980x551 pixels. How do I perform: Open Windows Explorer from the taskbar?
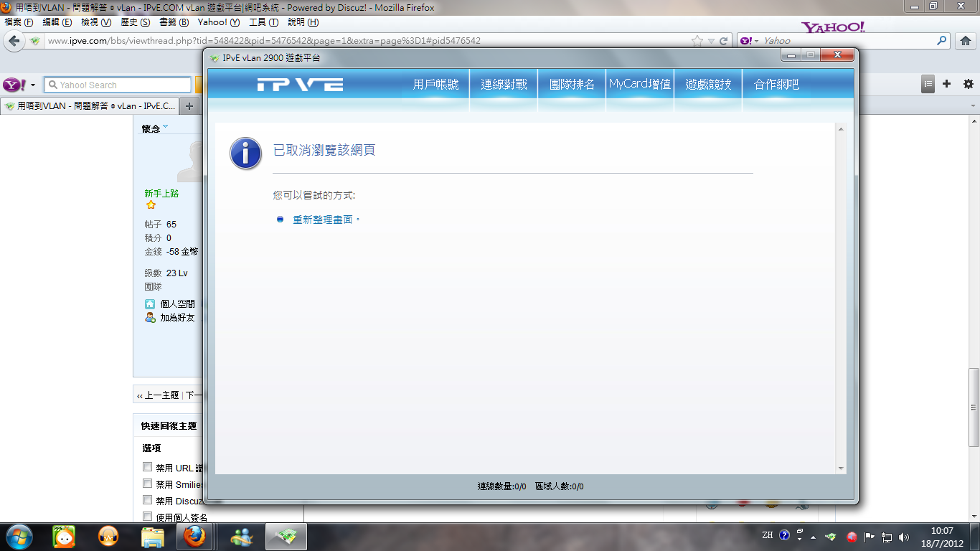[153, 537]
